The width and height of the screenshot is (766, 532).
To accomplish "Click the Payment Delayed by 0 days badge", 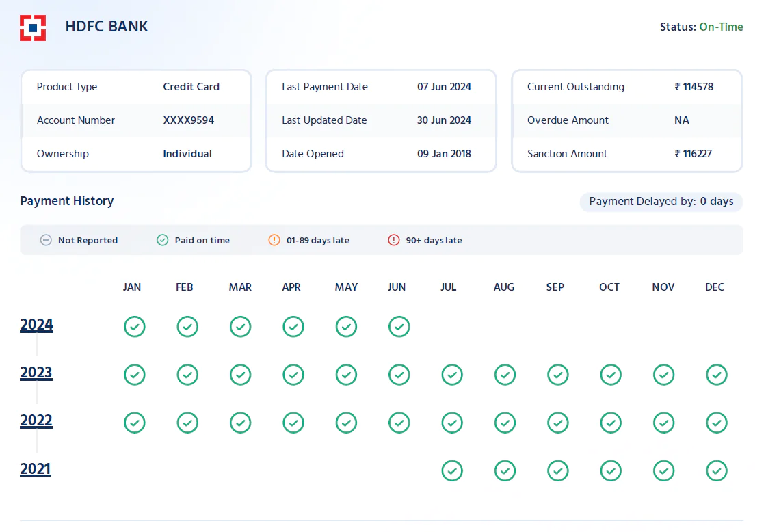I will click(x=661, y=201).
